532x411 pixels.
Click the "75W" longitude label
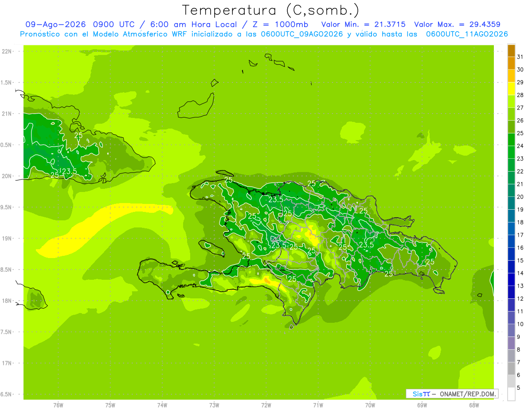[x=110, y=405]
